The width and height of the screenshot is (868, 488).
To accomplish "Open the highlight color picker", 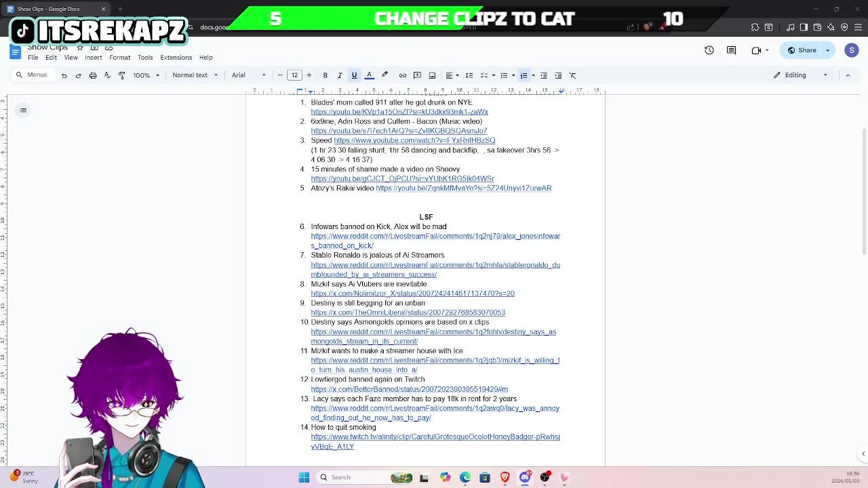I will [384, 75].
